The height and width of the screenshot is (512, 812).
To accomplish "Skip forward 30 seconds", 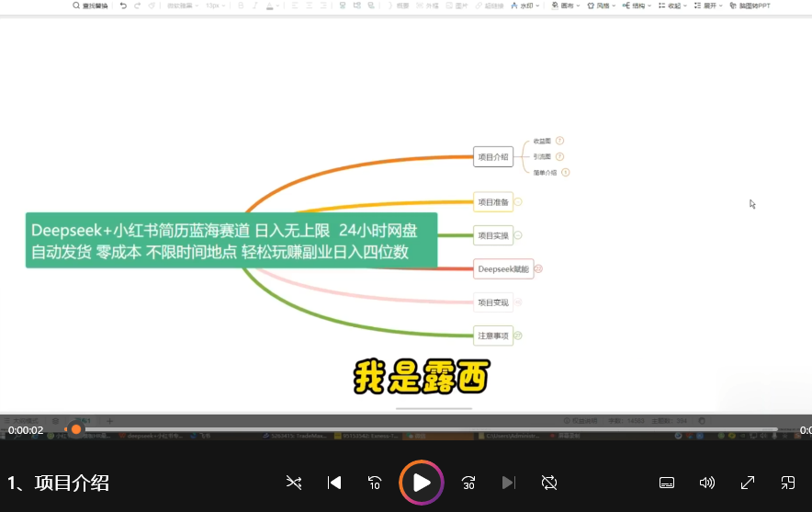I will [468, 483].
